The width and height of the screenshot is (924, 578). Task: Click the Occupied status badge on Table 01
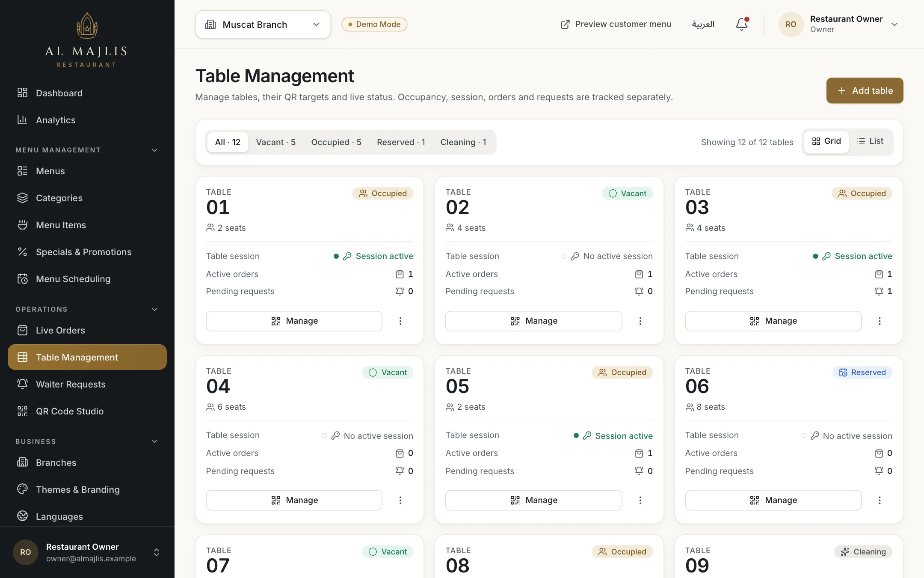[383, 194]
